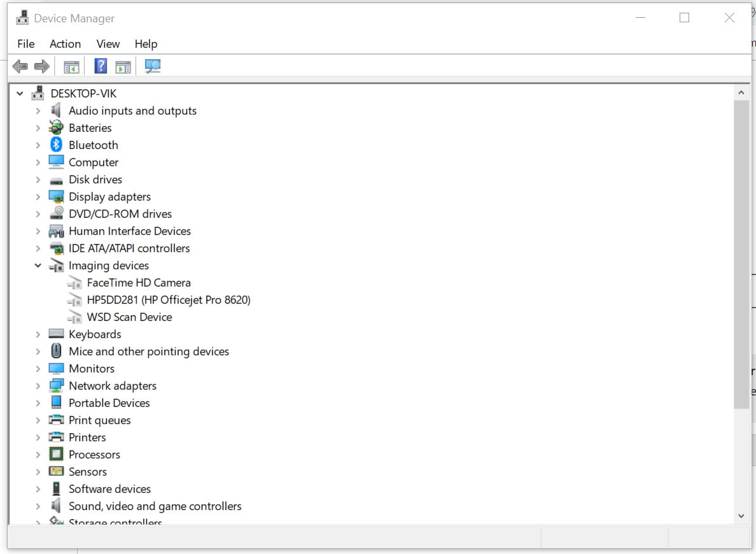The height and width of the screenshot is (554, 756).
Task: Click the Network adapters icon
Action: pyautogui.click(x=56, y=386)
